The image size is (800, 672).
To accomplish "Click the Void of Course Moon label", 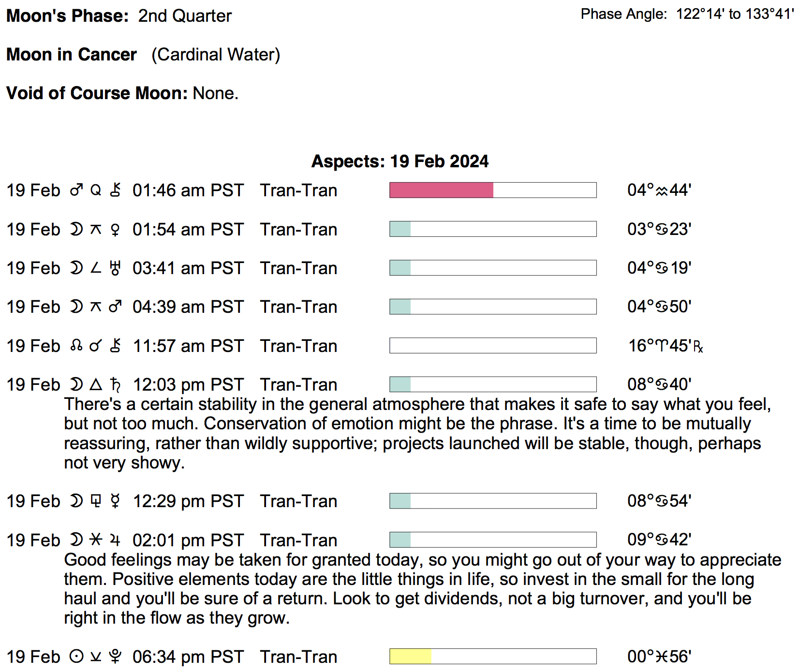I will pyautogui.click(x=97, y=93).
